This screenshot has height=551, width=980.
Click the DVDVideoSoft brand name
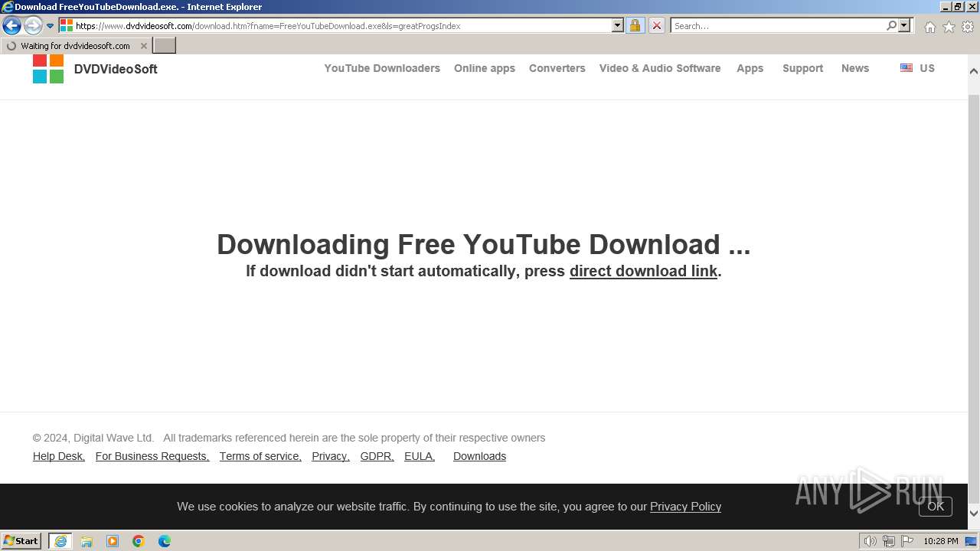[116, 69]
